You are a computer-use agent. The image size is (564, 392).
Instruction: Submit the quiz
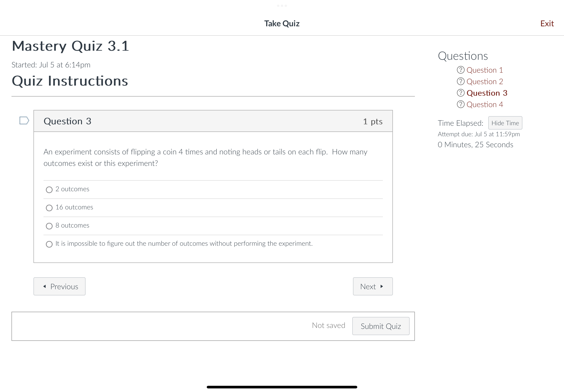click(381, 326)
